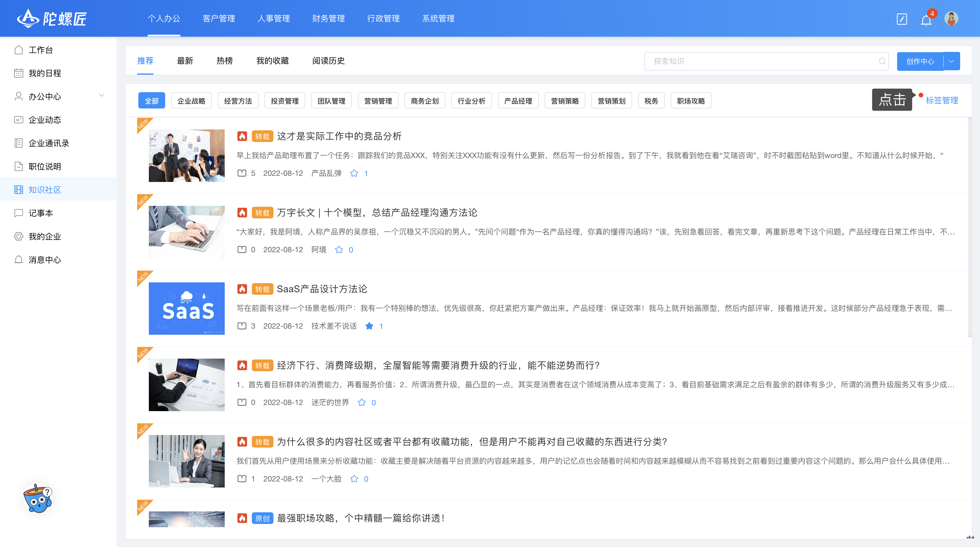The height and width of the screenshot is (547, 980).
Task: Open 人事管理 top menu
Action: click(x=273, y=18)
